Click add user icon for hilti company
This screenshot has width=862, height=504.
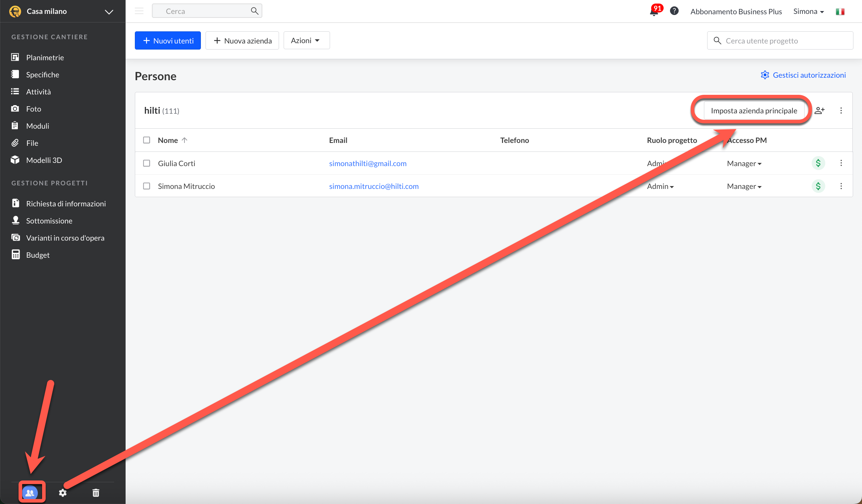(820, 110)
